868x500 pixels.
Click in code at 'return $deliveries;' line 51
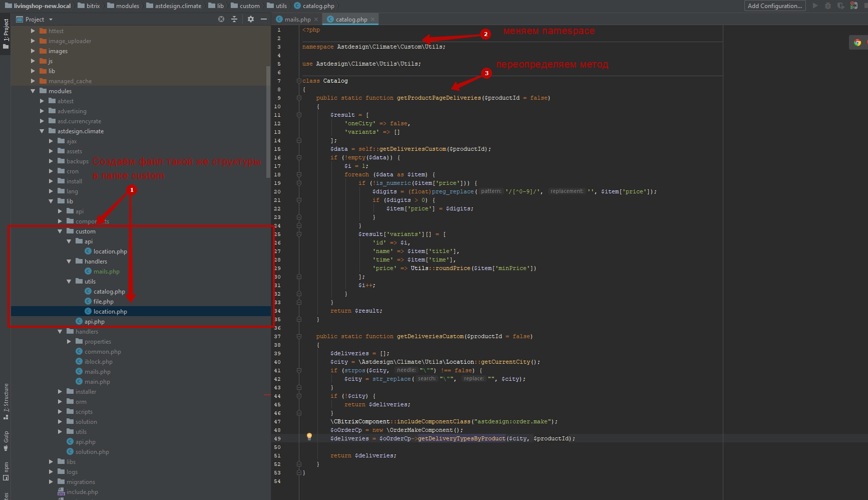point(363,455)
